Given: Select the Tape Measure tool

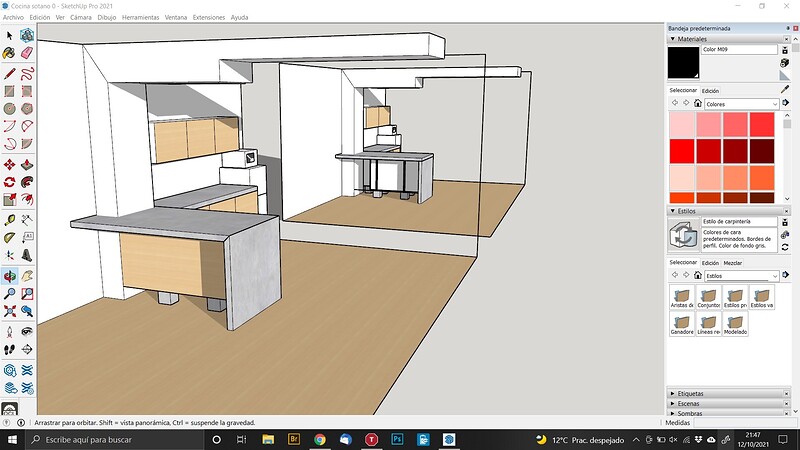Looking at the screenshot, I should (x=9, y=219).
